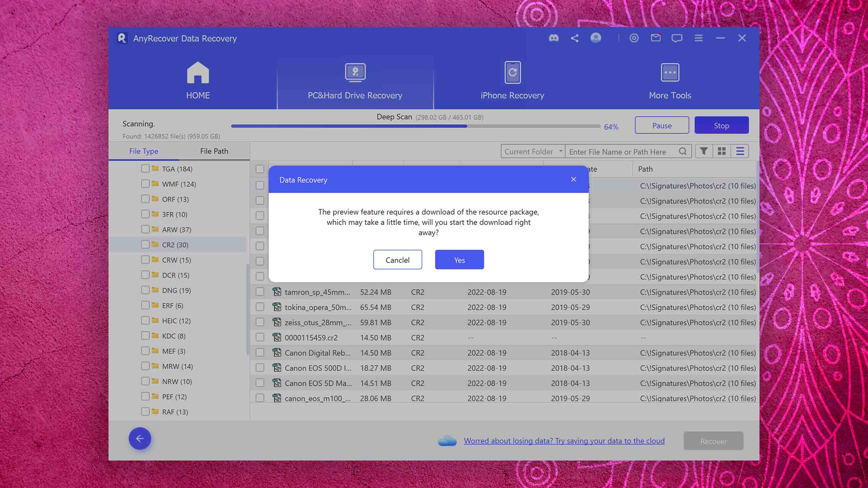Click file icon of Canon EOS 5D Ma row
The image size is (868, 488).
[x=277, y=382]
